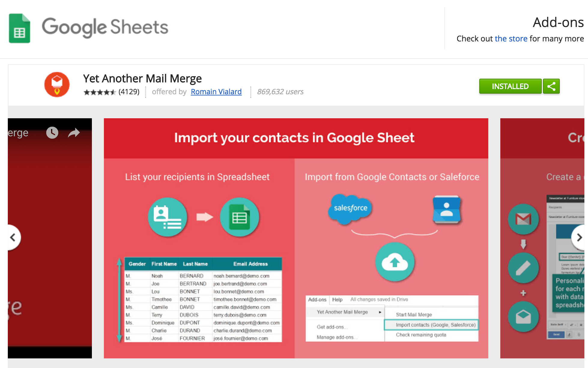Click 'Get add-ons...' menu entry
The image size is (588, 368).
point(332,327)
